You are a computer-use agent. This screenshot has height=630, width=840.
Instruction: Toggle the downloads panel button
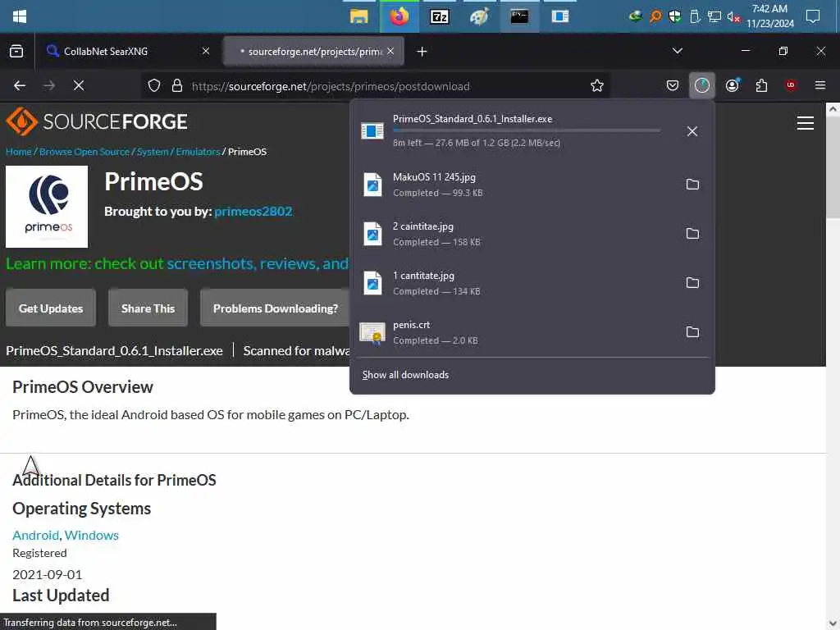point(702,85)
